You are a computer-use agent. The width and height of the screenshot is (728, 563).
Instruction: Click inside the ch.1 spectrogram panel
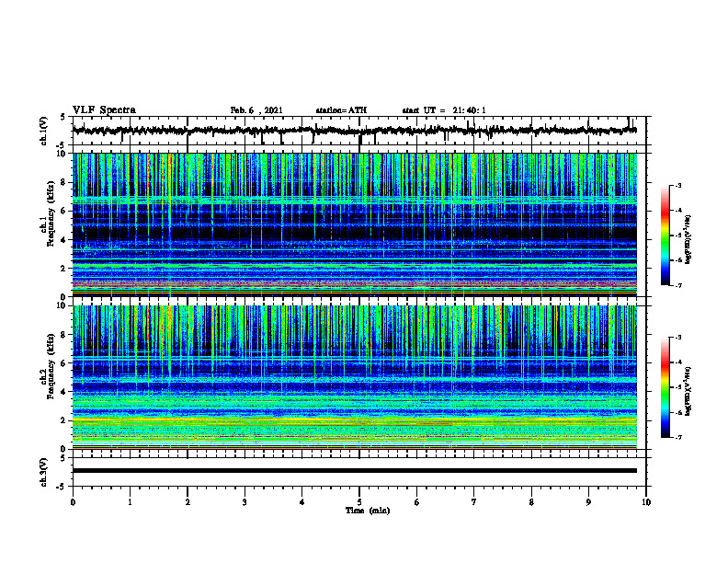coord(354,224)
